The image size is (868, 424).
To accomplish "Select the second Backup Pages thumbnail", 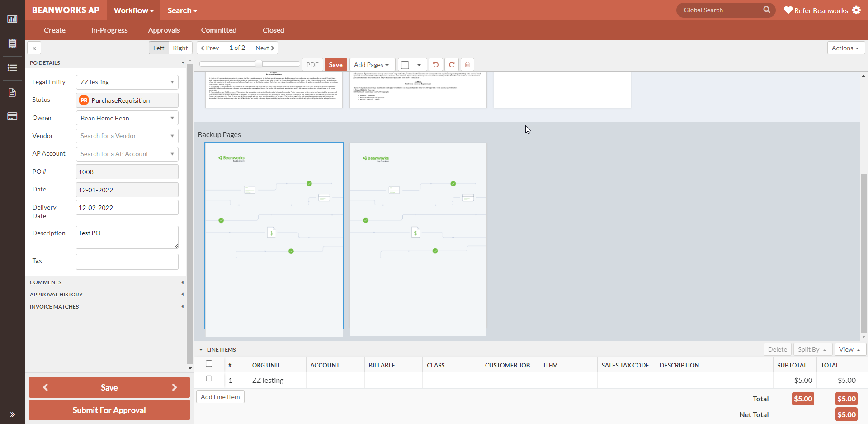I will [x=418, y=239].
